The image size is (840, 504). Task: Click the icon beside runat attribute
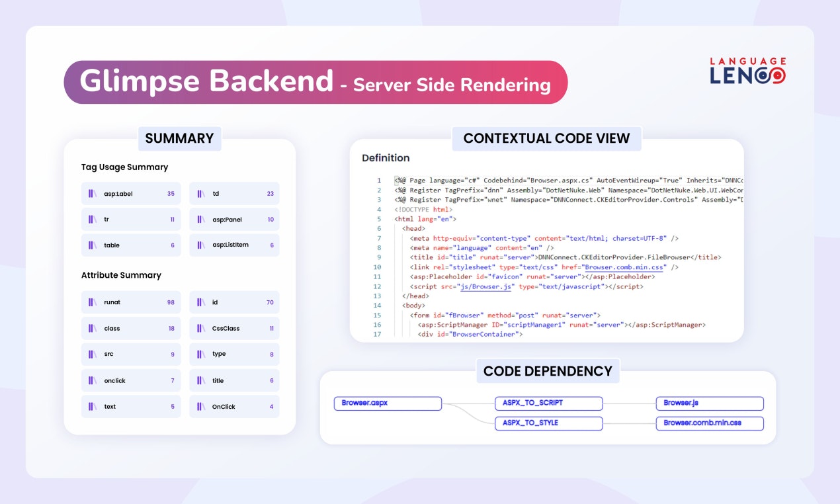(93, 302)
